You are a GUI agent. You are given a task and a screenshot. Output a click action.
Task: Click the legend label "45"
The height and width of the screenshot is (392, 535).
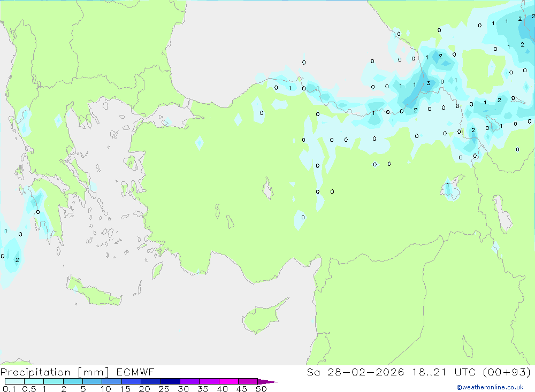click(242, 389)
